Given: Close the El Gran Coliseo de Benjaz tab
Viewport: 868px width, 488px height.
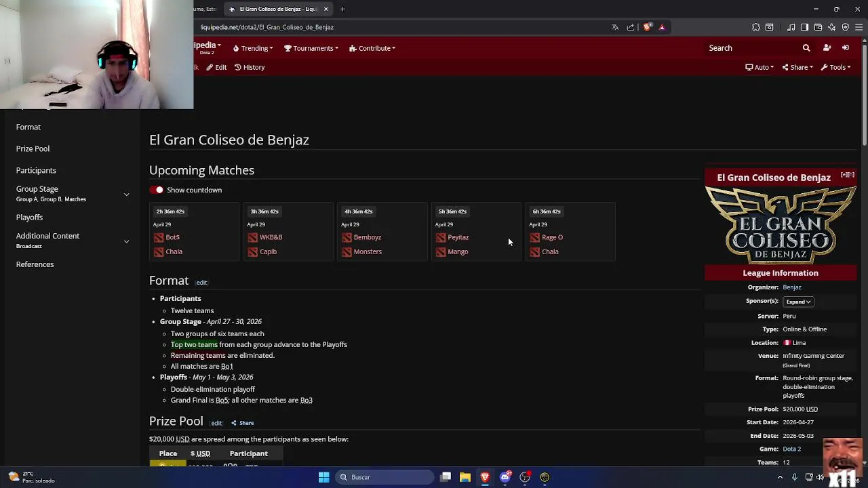Looking at the screenshot, I should (325, 9).
